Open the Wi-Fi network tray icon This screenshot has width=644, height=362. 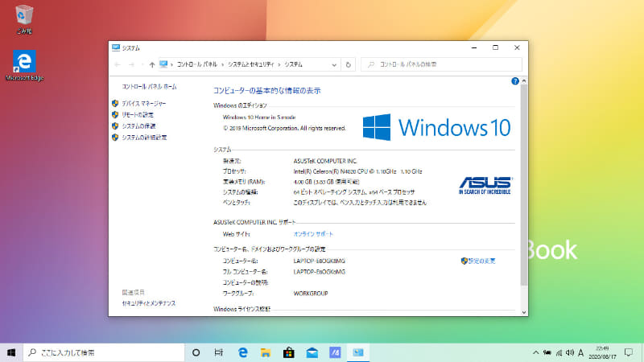[559, 352]
